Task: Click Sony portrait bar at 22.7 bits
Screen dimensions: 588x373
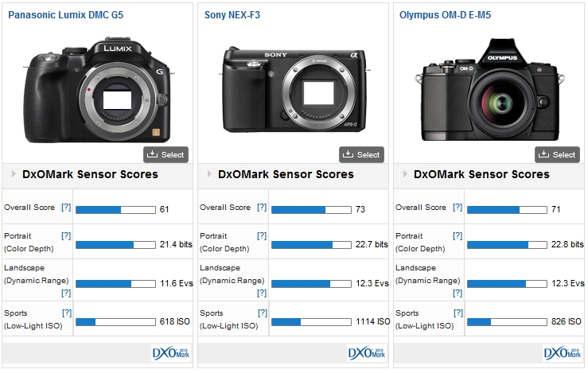Action: (x=311, y=245)
